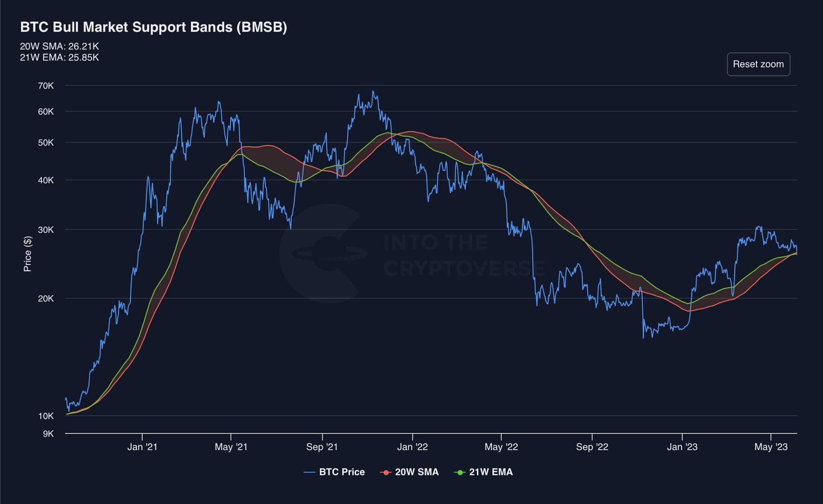
Task: Toggle the BTC Price series in legend
Action: point(342,472)
